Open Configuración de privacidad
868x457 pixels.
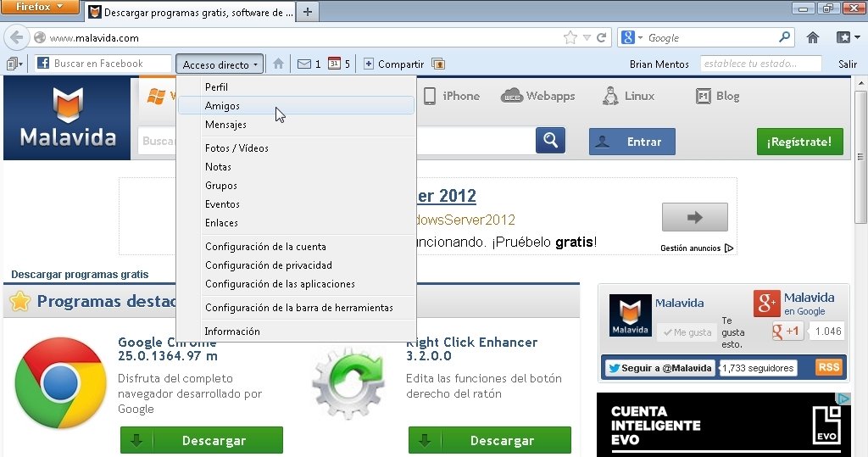297,265
